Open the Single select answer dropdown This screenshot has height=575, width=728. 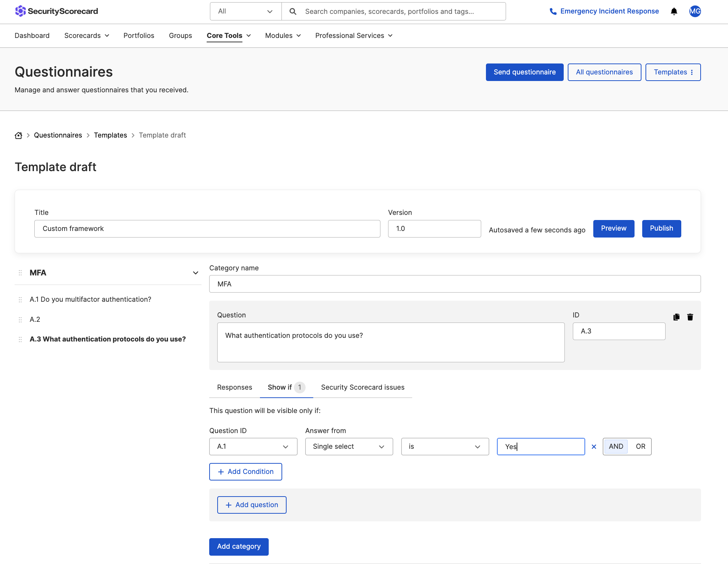[349, 447]
